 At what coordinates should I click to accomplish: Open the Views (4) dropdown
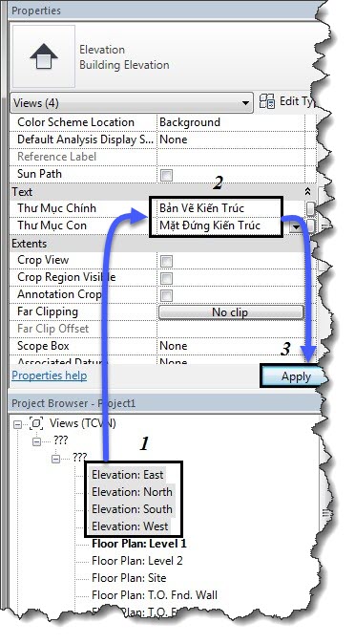pos(132,102)
